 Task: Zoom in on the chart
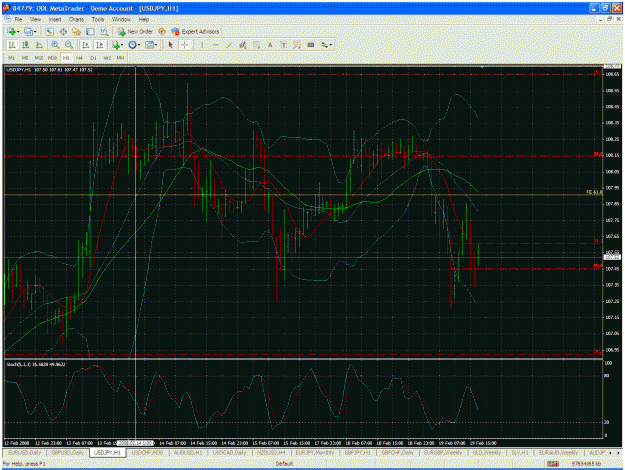tap(55, 45)
